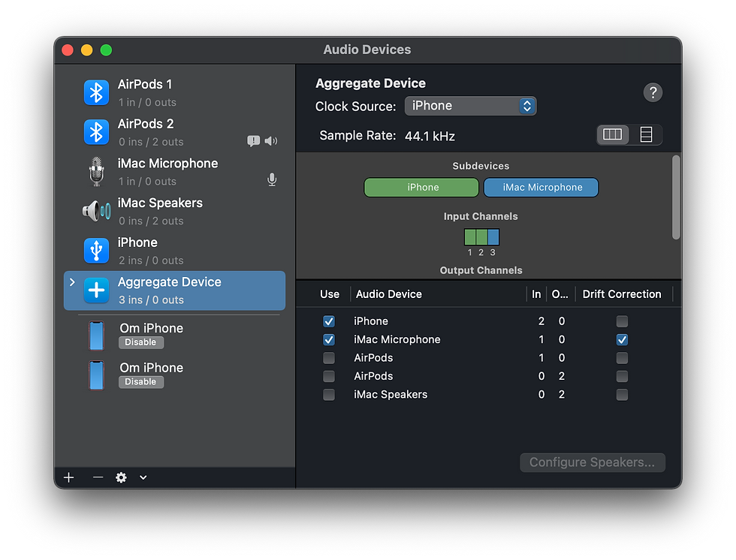Screen dimensions: 736x560
Task: Disable Drift Correction for iMac Microphone
Action: (622, 339)
